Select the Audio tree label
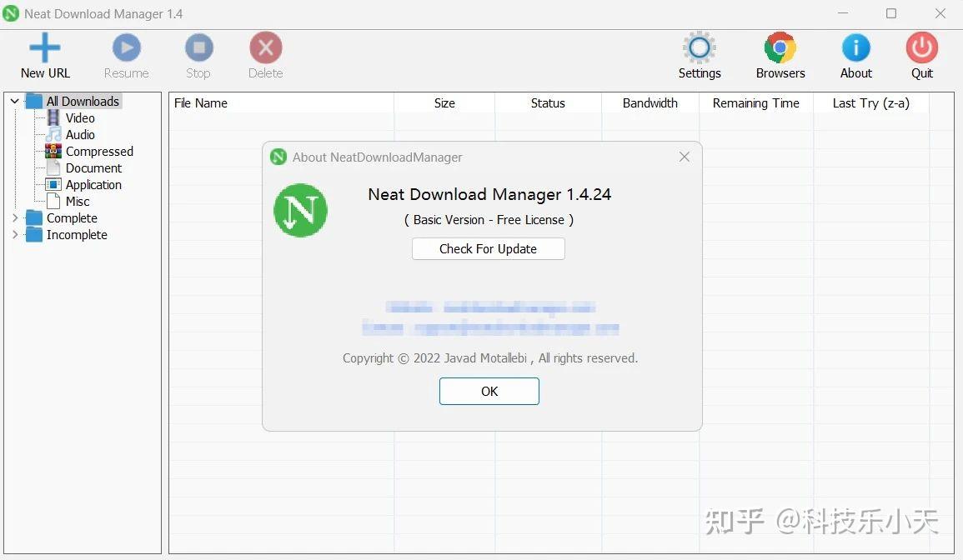Image resolution: width=963 pixels, height=560 pixels. coord(80,134)
